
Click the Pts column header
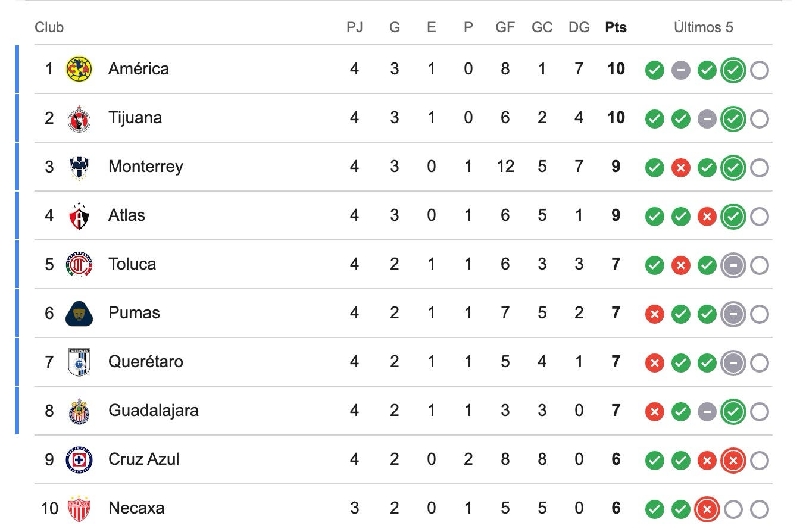(616, 27)
